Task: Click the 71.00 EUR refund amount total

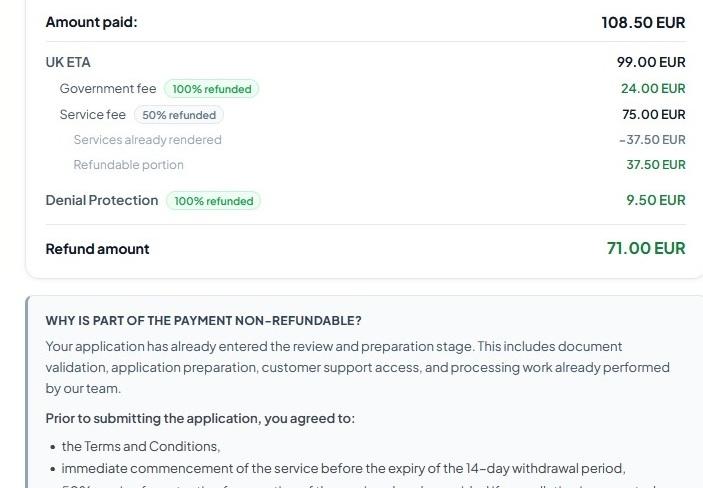Action: 646,248
